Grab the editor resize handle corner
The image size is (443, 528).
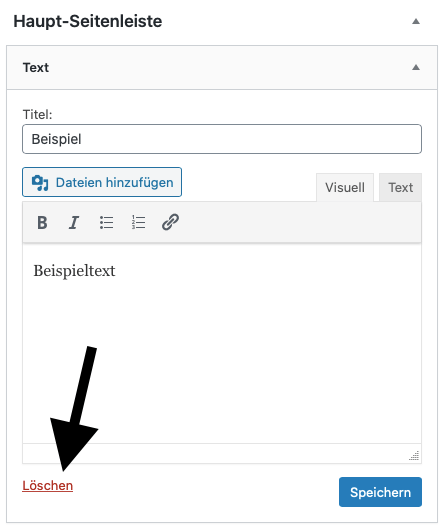[x=414, y=456]
